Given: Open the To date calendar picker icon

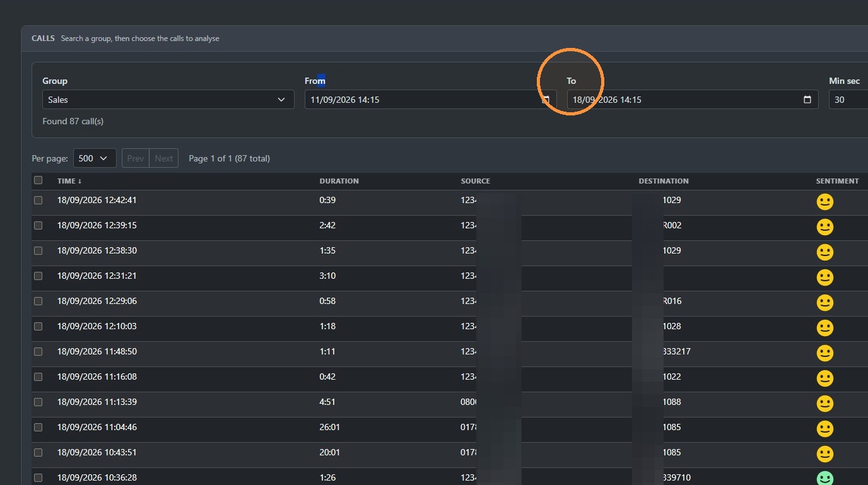Looking at the screenshot, I should pos(807,100).
